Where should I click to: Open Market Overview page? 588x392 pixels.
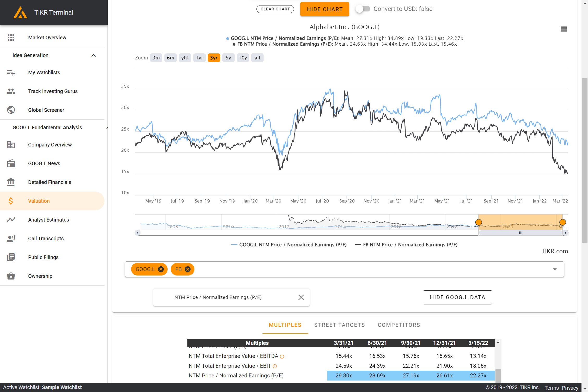[47, 38]
